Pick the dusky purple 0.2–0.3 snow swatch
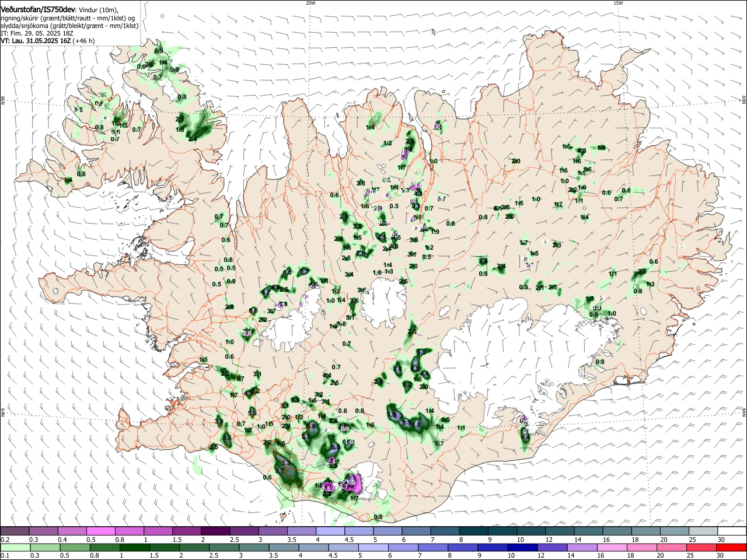747x560 pixels. coord(15,531)
